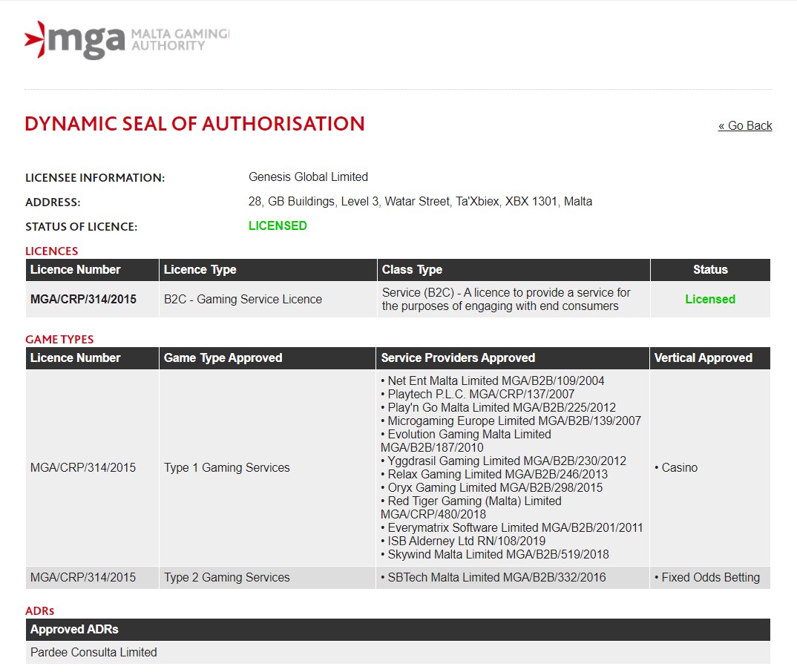Click the Vertical Approved column header
The width and height of the screenshot is (797, 672).
pos(710,358)
